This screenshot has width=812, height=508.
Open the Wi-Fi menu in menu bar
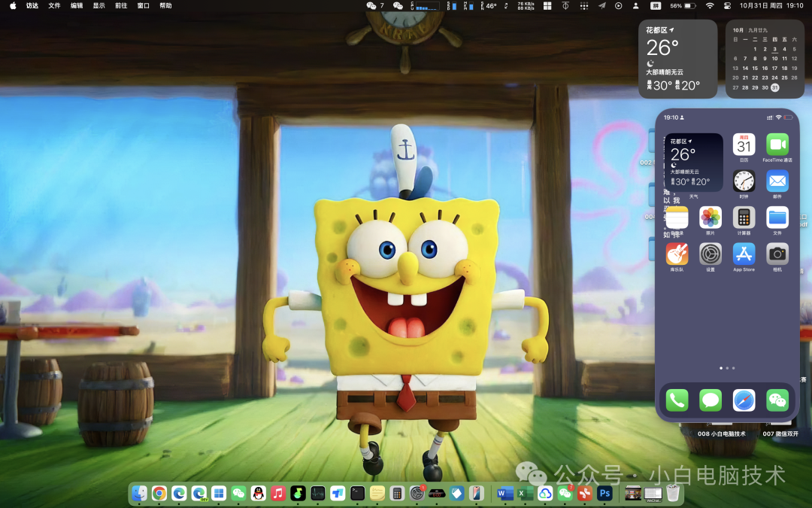(710, 6)
